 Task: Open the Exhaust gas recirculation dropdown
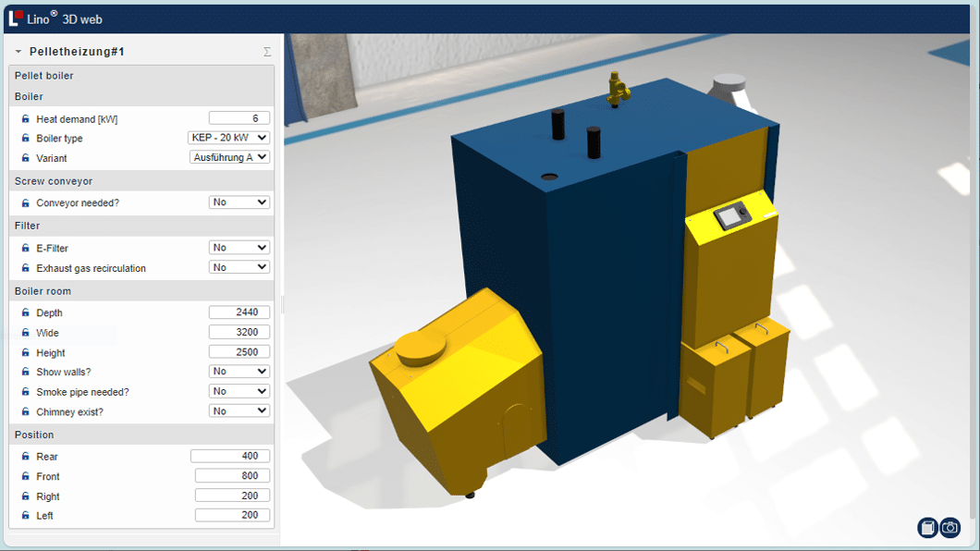(239, 267)
